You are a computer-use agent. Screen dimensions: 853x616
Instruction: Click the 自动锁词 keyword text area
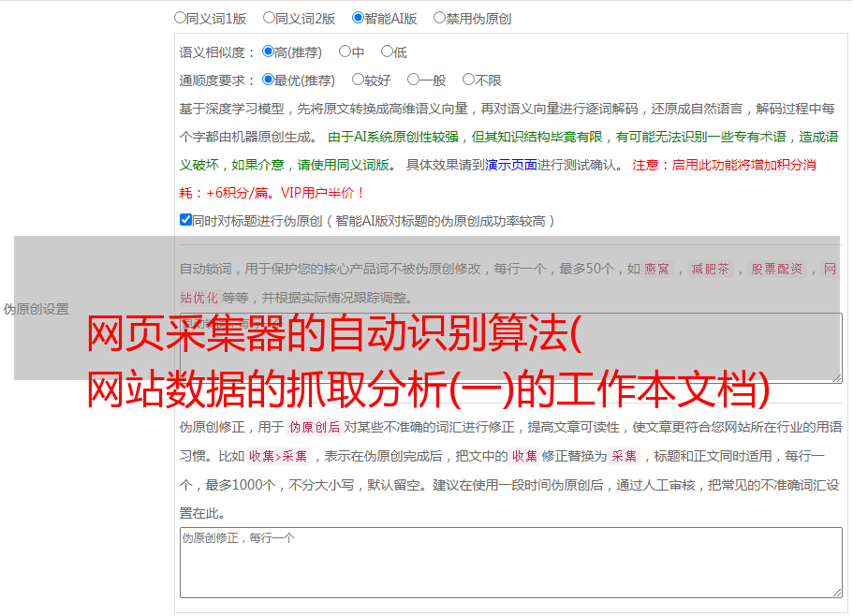point(510,348)
